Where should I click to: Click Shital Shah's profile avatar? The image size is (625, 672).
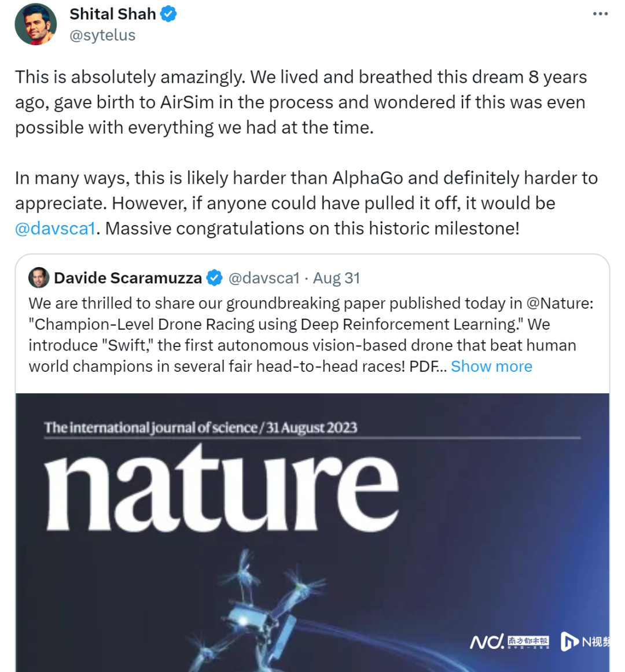[x=36, y=24]
